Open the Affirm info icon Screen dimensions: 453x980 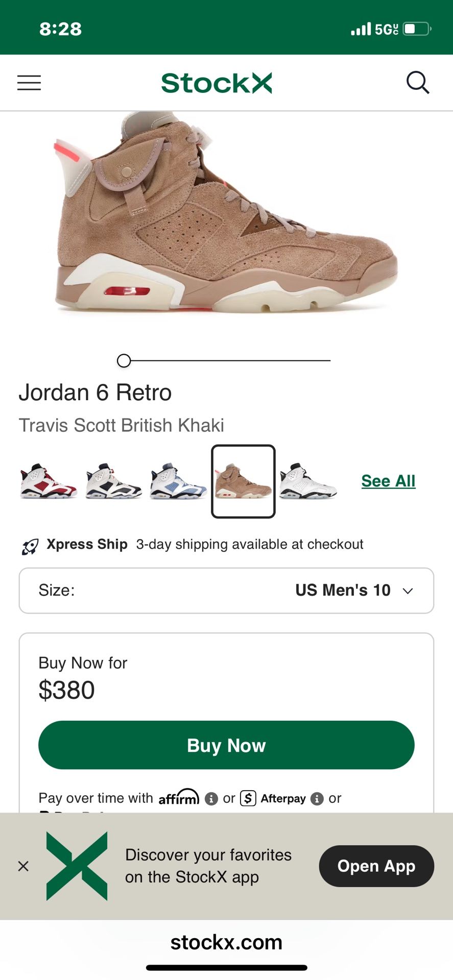[x=211, y=799]
